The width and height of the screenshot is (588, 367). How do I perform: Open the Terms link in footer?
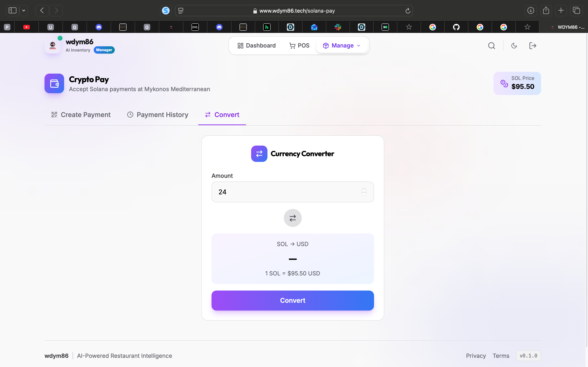coord(501,356)
